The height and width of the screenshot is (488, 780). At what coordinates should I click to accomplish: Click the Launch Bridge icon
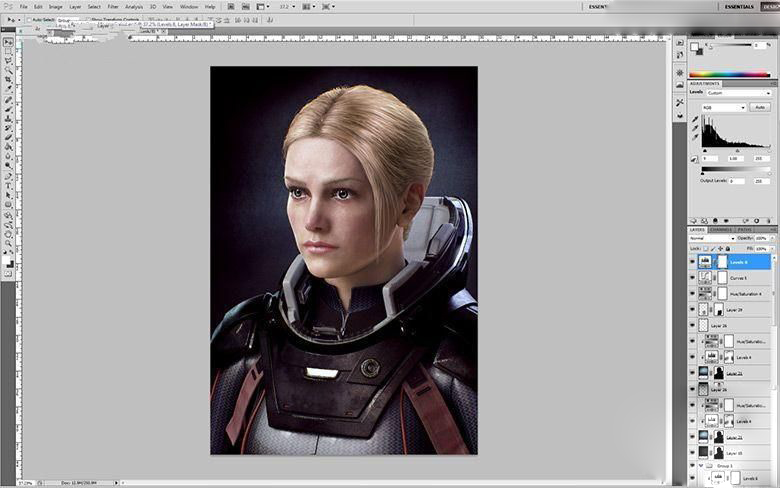click(x=231, y=7)
